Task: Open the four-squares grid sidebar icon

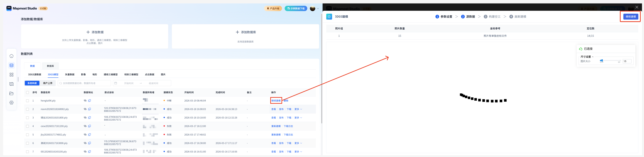Action: click(12, 75)
